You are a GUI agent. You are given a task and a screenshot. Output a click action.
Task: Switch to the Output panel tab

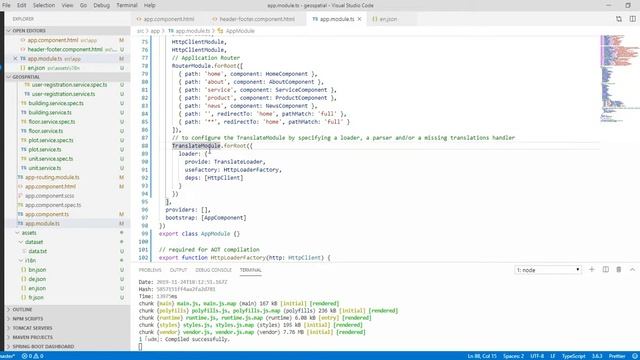178,270
